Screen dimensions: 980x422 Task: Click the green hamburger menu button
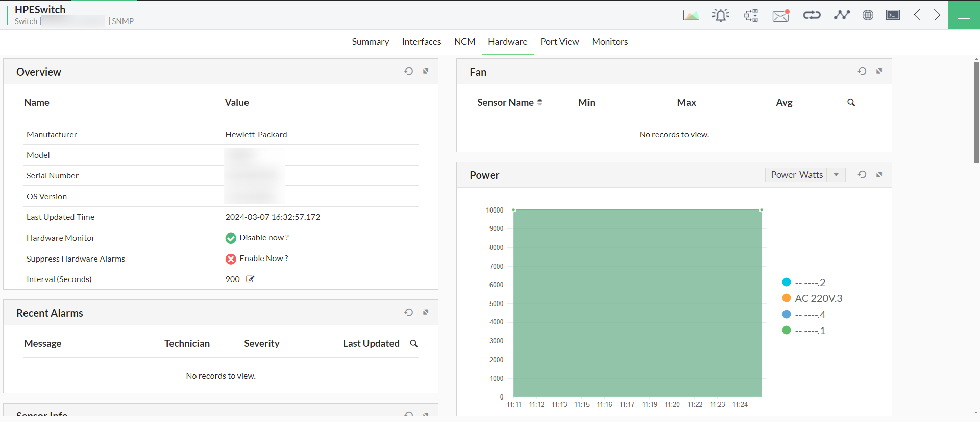964,15
